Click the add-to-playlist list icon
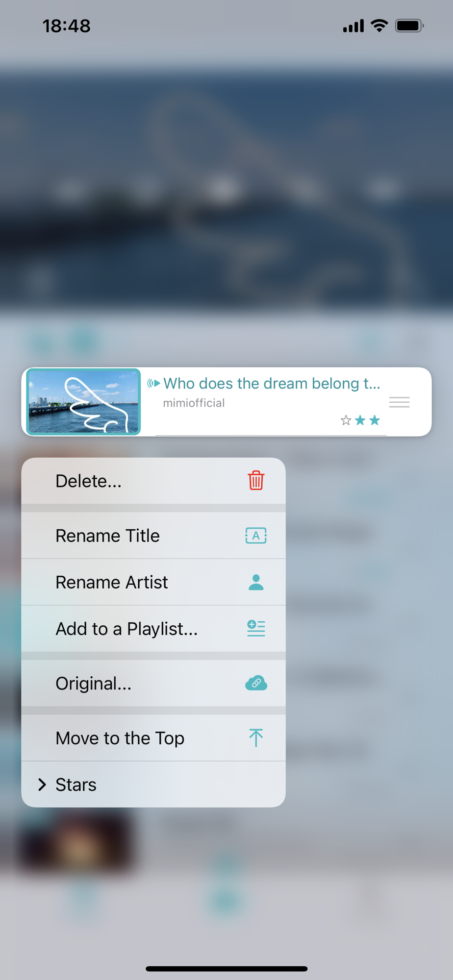The height and width of the screenshot is (980, 453). pyautogui.click(x=256, y=628)
